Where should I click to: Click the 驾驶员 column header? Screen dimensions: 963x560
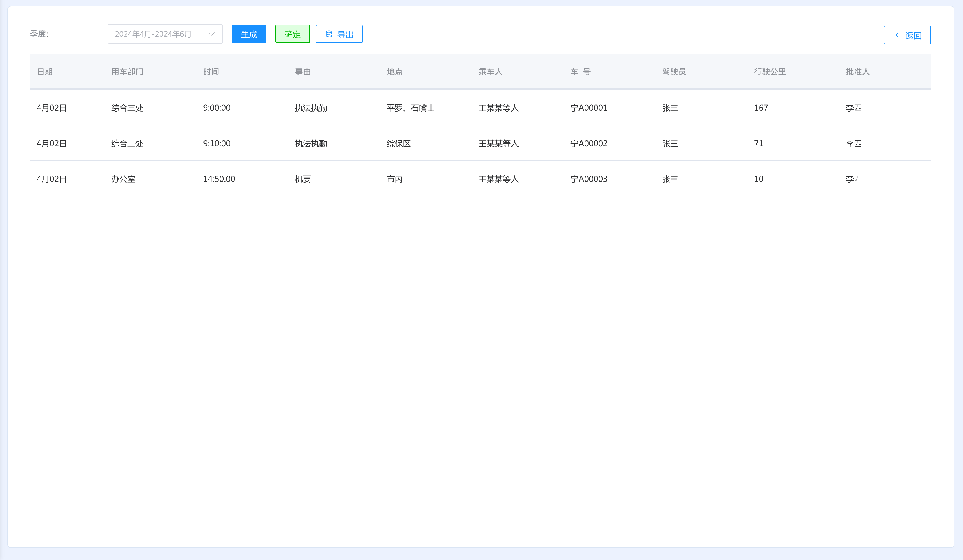(674, 72)
